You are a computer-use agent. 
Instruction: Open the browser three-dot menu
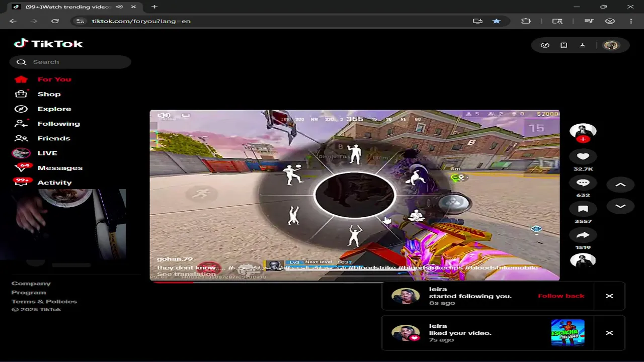pos(631,21)
